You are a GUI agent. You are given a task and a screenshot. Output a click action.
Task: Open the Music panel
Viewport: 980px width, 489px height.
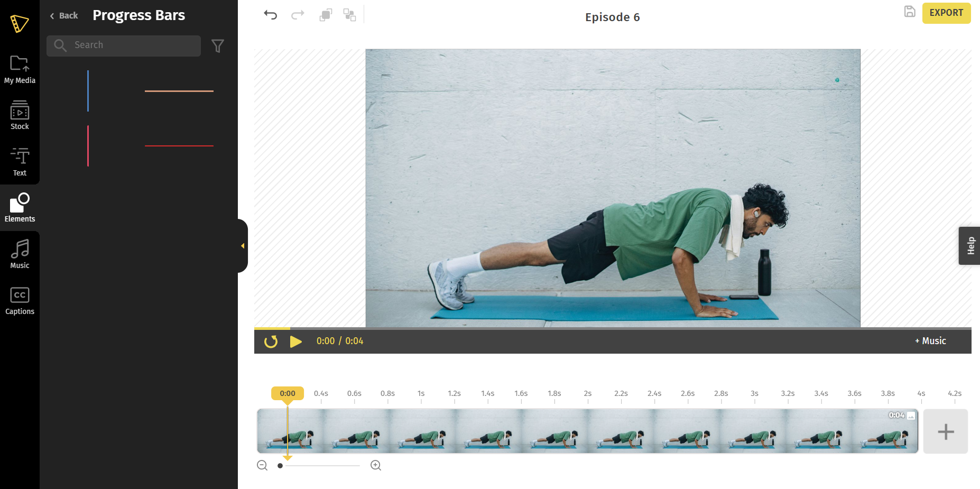pos(20,254)
